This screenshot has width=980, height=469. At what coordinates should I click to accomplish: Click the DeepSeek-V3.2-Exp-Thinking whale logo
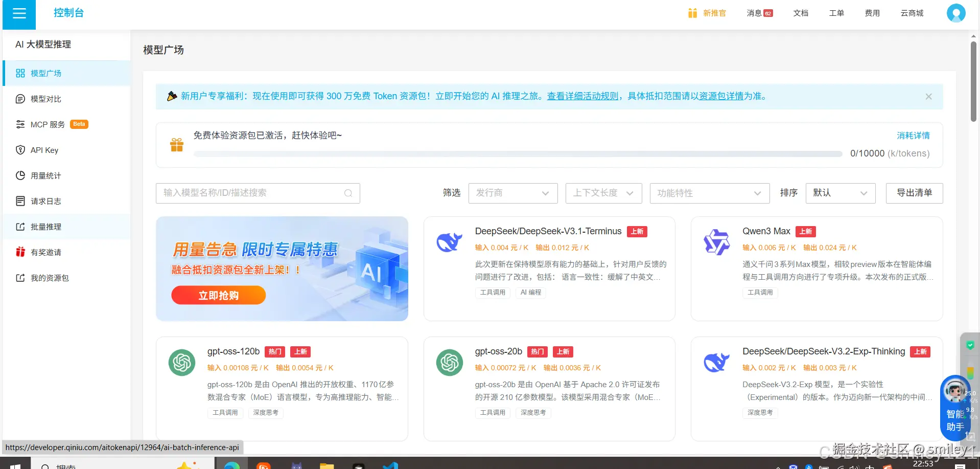coord(717,363)
